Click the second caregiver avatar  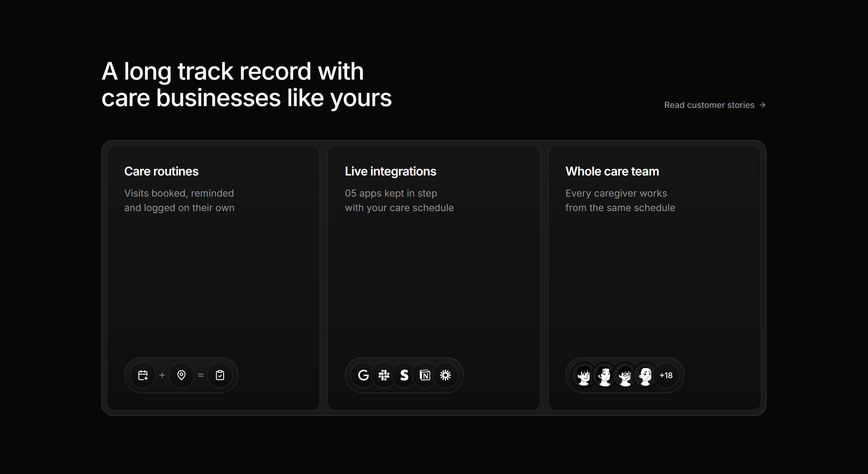605,375
